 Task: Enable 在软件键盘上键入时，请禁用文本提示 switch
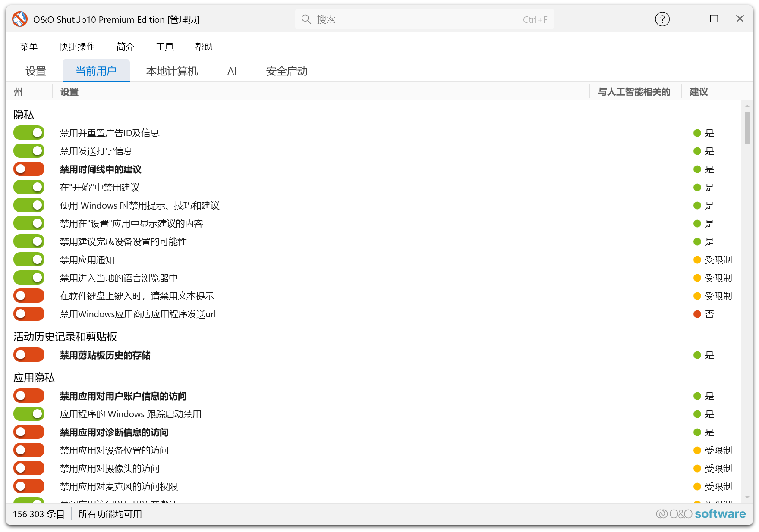[x=29, y=296]
